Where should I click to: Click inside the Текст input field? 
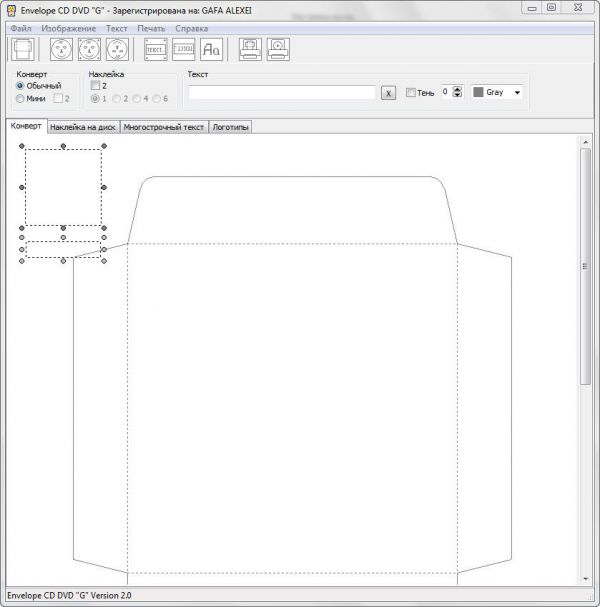point(282,93)
